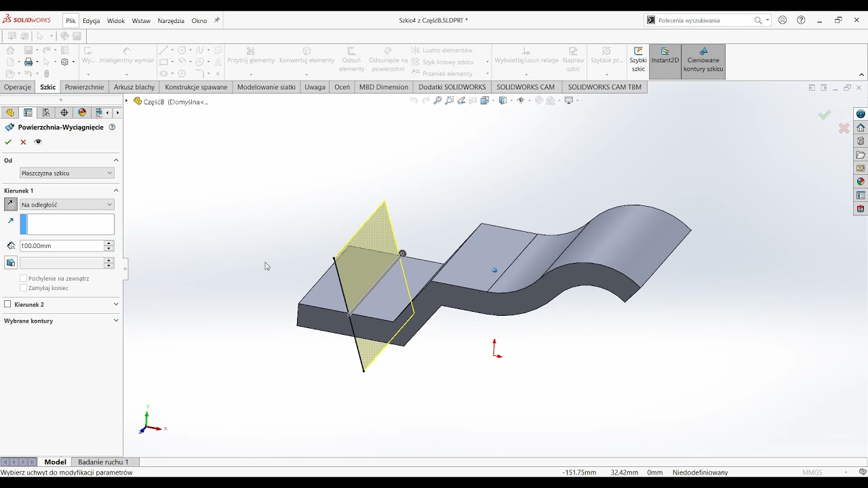
Task: Open the Design Library task pane icon
Action: 861,141
